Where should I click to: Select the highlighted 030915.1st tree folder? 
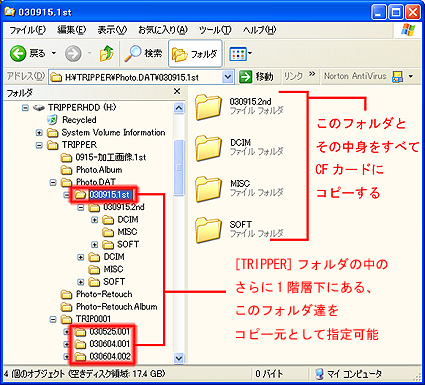[x=110, y=195]
